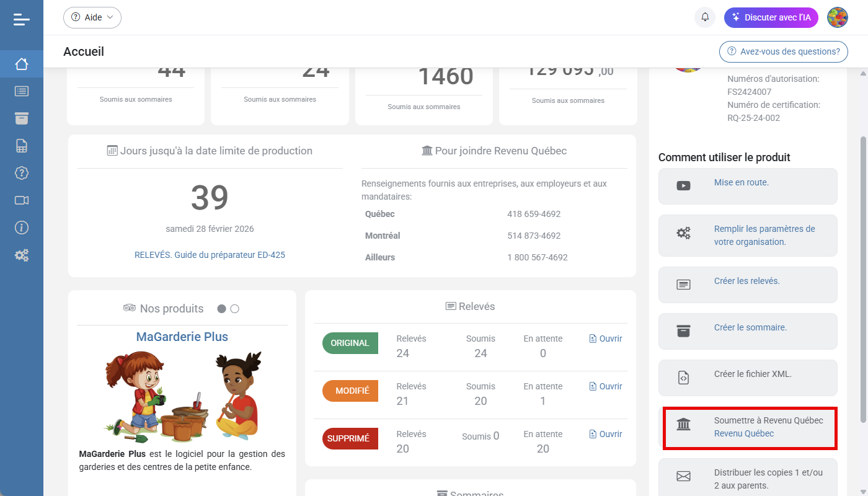
Task: Open the settings gears icon in the sidebar
Action: (21, 254)
